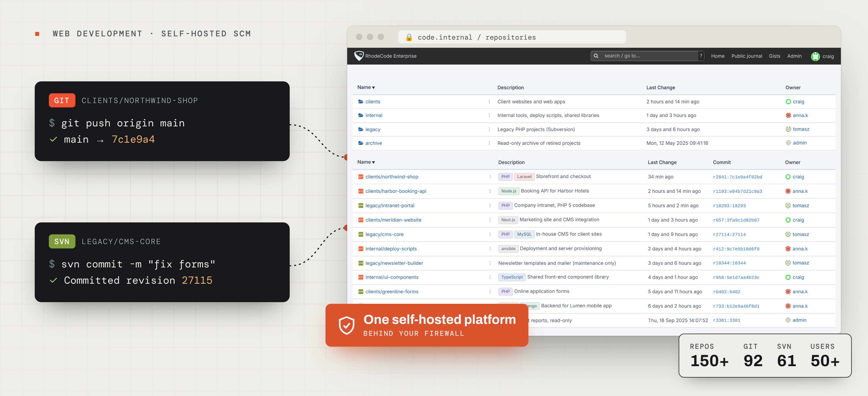The image size is (868, 396).
Task: Open search help question mark icon
Action: (x=701, y=56)
